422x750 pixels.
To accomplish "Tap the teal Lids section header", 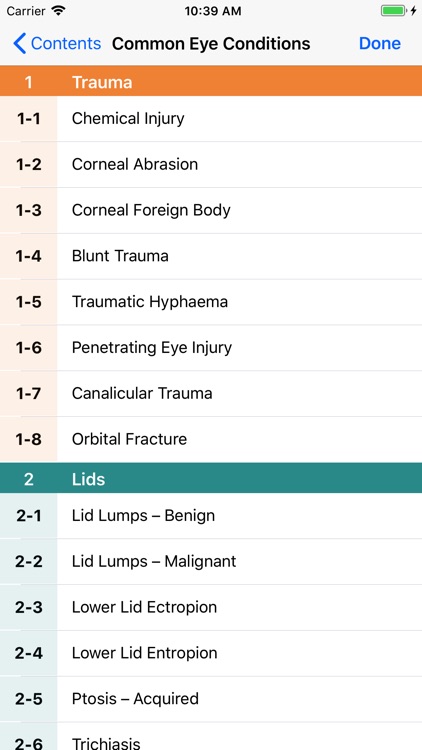I will tap(211, 478).
